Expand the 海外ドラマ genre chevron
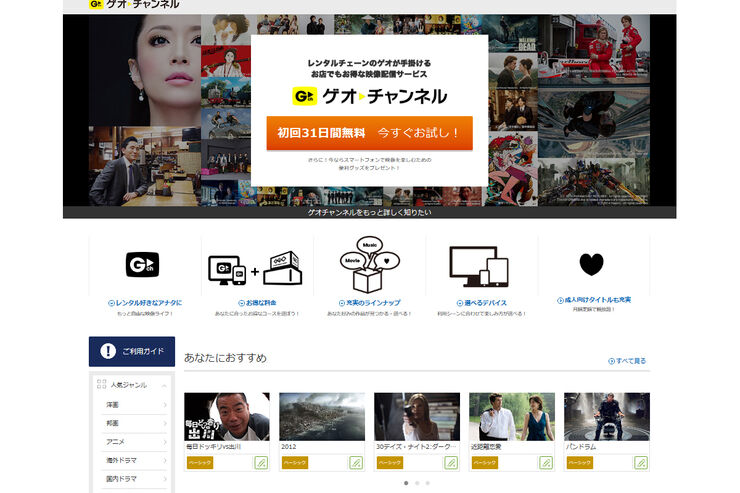This screenshot has width=740, height=493. [165, 460]
